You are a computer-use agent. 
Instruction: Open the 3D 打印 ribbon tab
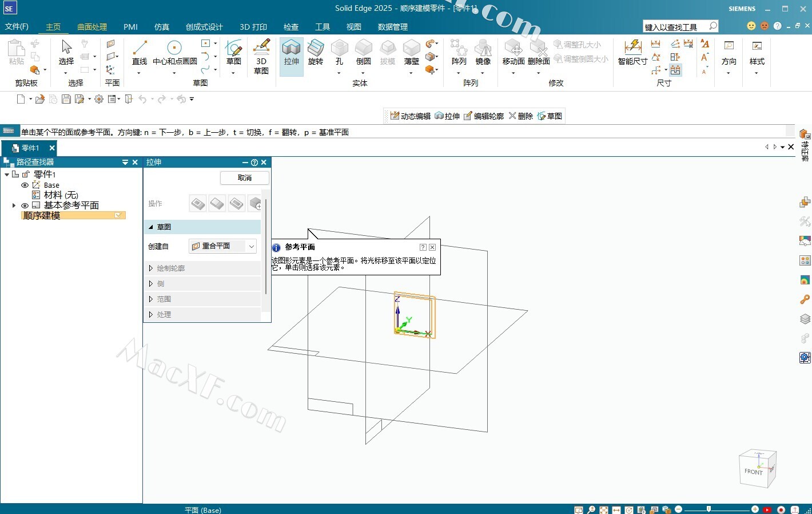(x=253, y=27)
